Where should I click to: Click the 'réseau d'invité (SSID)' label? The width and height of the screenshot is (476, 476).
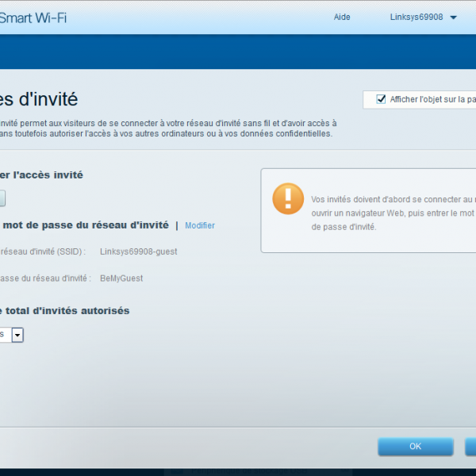click(x=44, y=251)
